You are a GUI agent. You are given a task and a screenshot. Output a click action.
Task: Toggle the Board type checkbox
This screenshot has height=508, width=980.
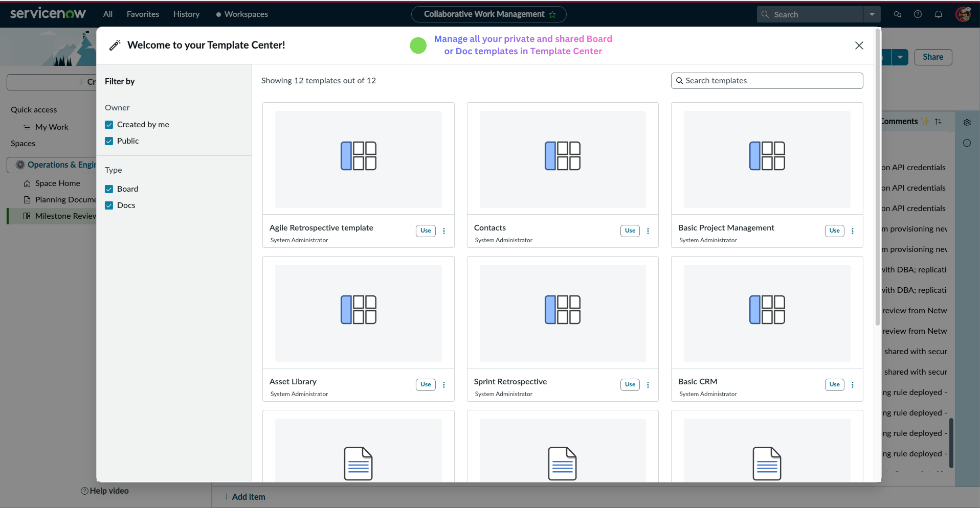click(109, 189)
